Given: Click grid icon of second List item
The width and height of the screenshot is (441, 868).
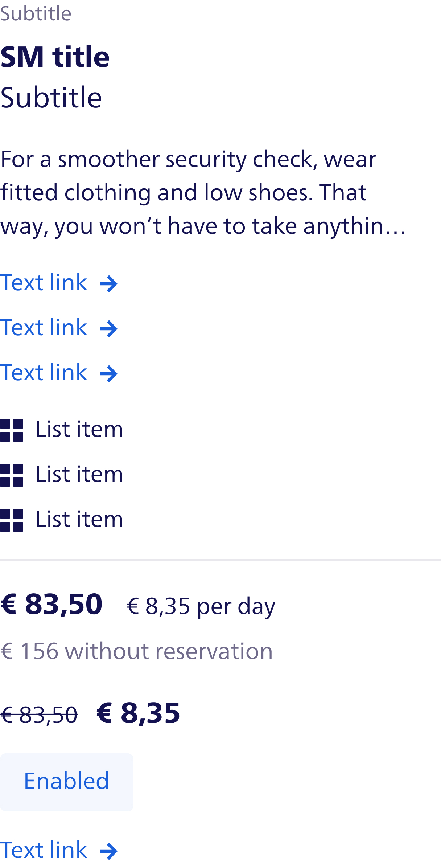Looking at the screenshot, I should [12, 475].
